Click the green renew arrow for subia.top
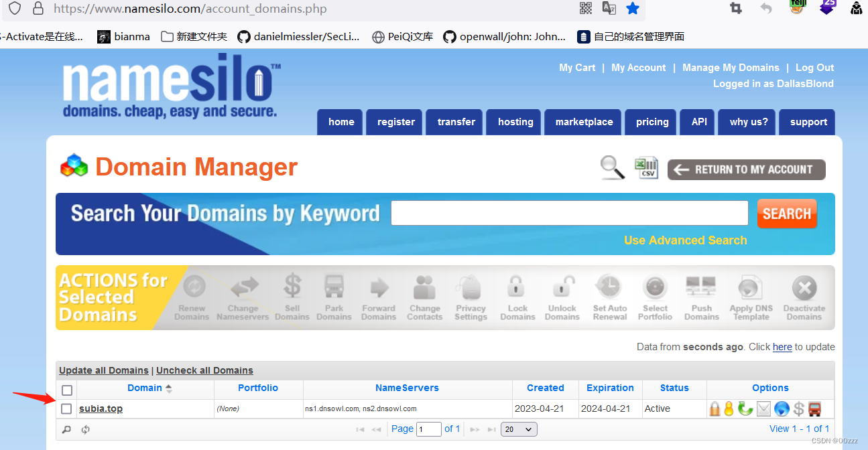Viewport: 868px width, 450px height. (x=745, y=408)
